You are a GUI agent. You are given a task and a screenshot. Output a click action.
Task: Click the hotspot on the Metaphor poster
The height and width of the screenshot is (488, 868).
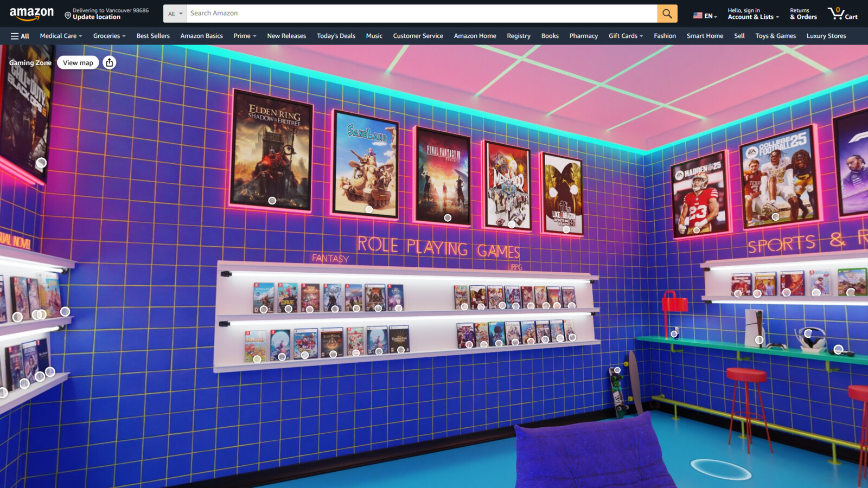click(x=512, y=224)
